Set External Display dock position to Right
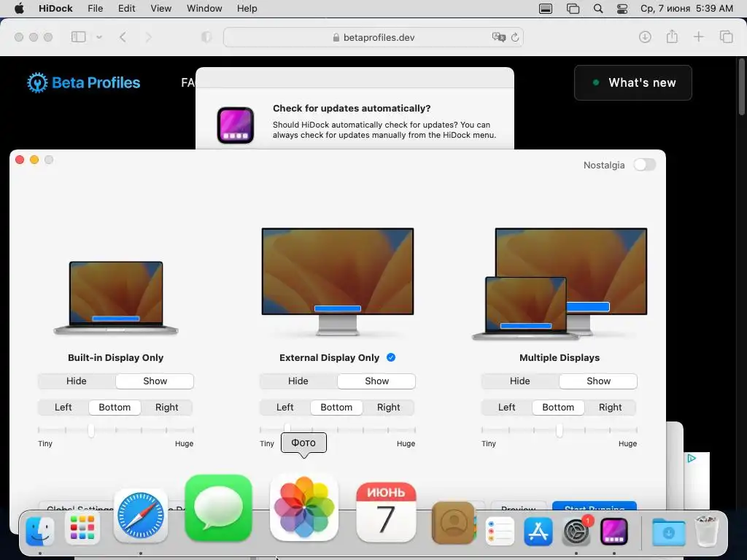Image resolution: width=747 pixels, height=560 pixels. 388,407
